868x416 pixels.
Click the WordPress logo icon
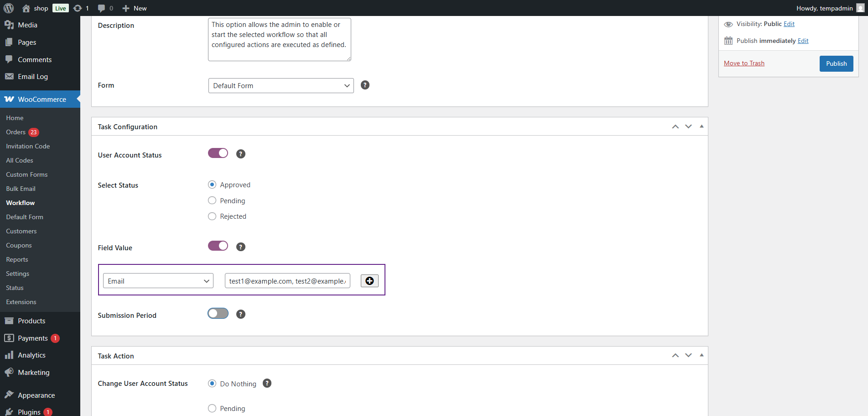[x=9, y=8]
